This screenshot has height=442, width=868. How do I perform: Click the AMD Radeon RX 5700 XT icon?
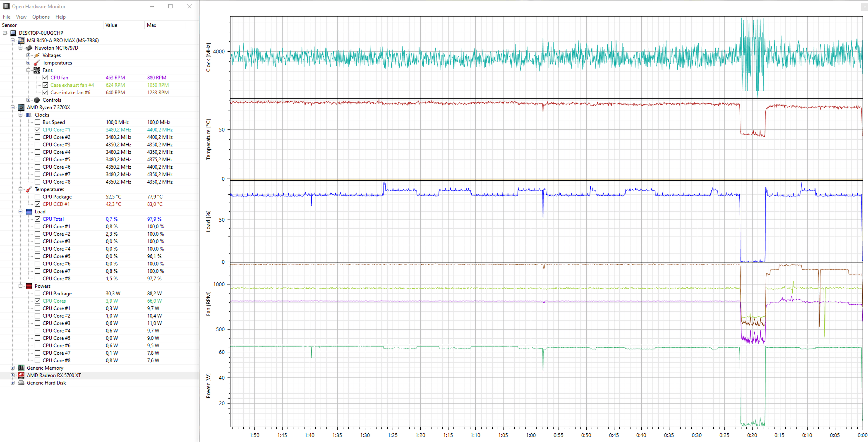(21, 375)
